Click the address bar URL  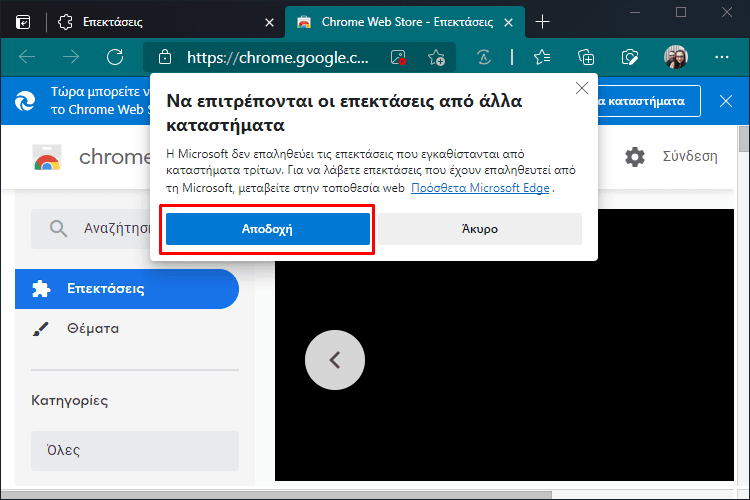click(x=278, y=58)
